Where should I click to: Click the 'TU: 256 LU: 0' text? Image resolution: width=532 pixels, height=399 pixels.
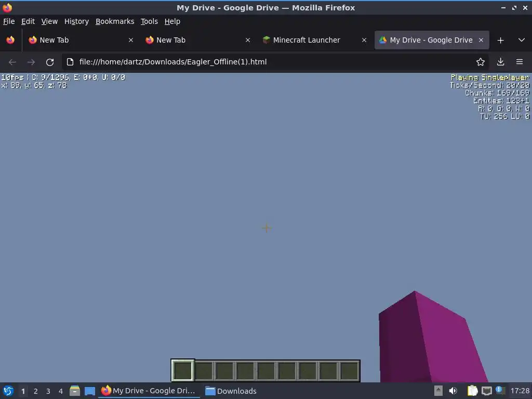[x=504, y=116]
